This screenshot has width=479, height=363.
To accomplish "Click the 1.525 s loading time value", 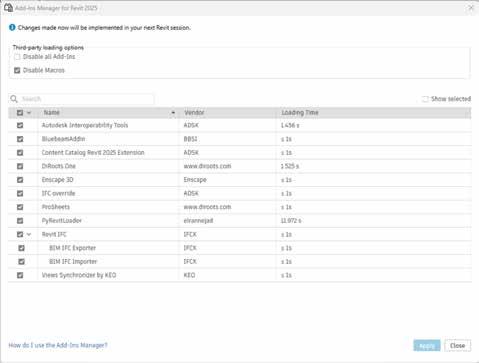I will click(x=290, y=166).
